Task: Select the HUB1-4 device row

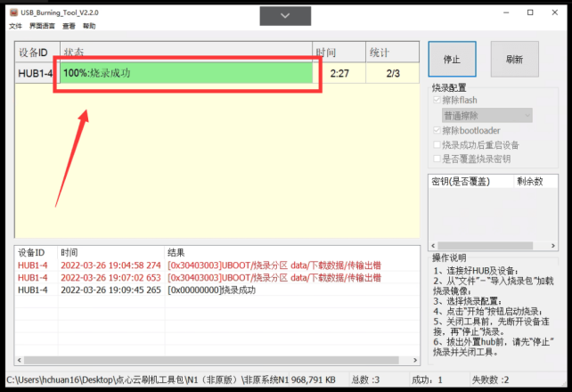Action: pyautogui.click(x=36, y=74)
